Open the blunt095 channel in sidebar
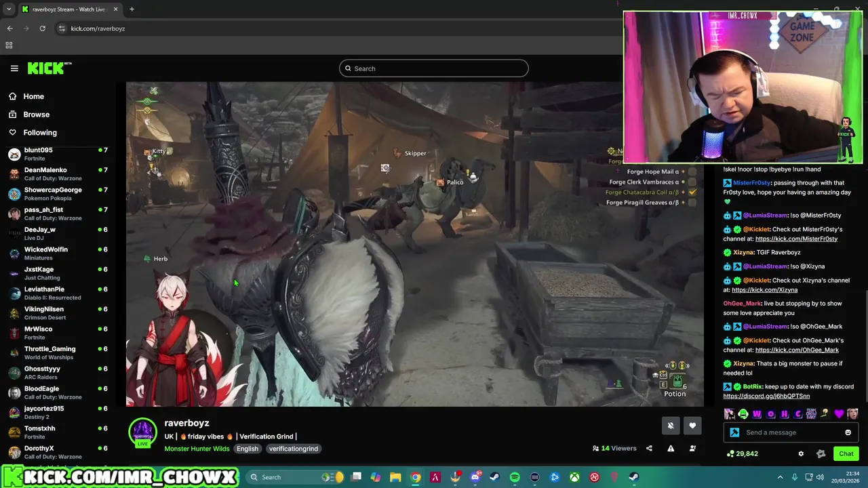 [58, 154]
